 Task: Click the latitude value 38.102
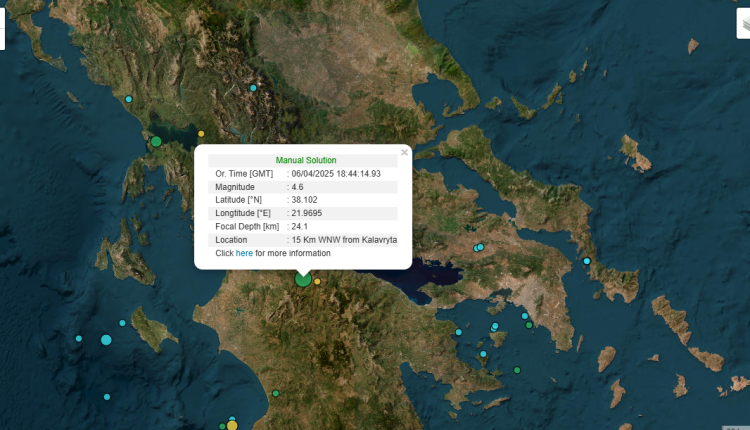[304, 200]
